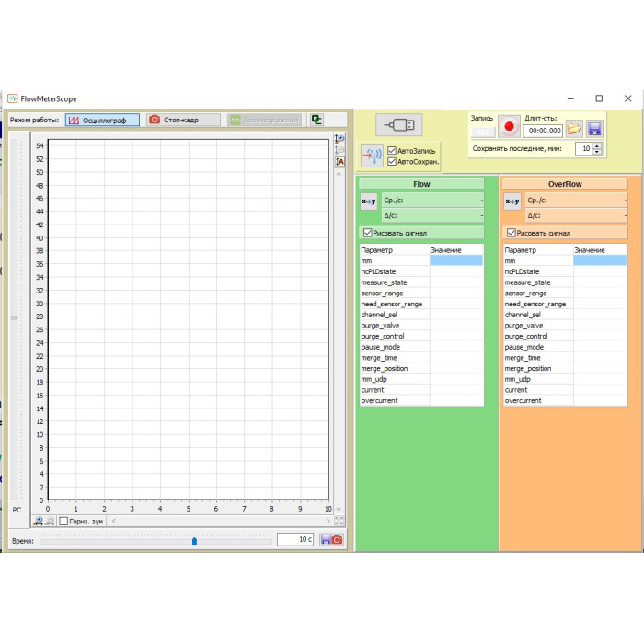
Task: Disable the АвтоЗапись checkbox
Action: click(393, 150)
